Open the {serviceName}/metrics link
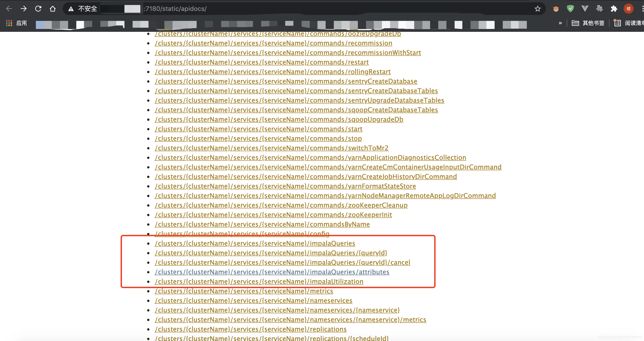This screenshot has height=341, width=644. [x=244, y=291]
